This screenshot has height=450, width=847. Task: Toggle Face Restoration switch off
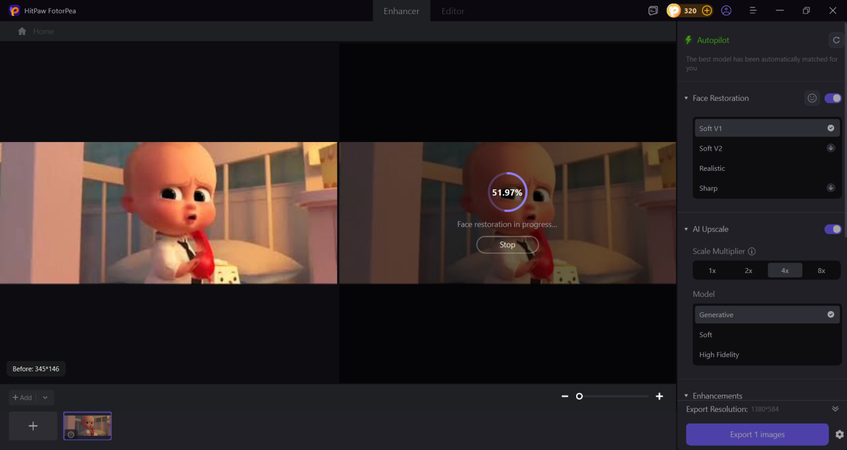[832, 98]
